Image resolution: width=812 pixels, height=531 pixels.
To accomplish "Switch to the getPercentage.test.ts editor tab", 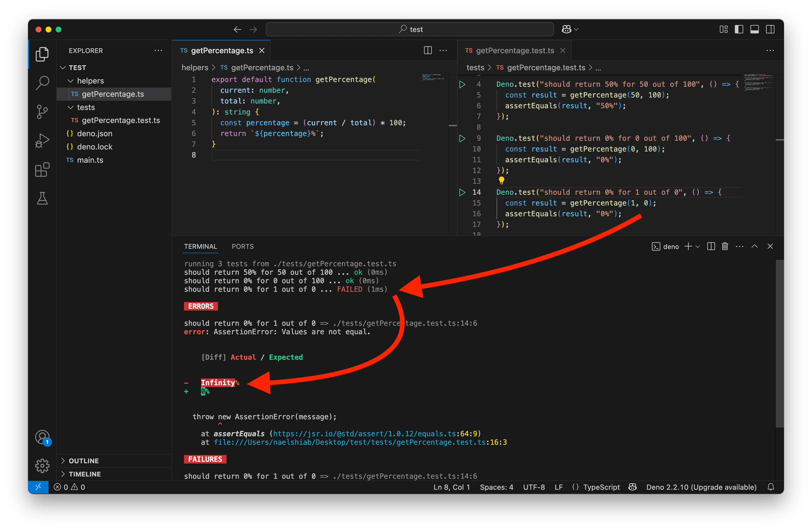I will tap(514, 50).
